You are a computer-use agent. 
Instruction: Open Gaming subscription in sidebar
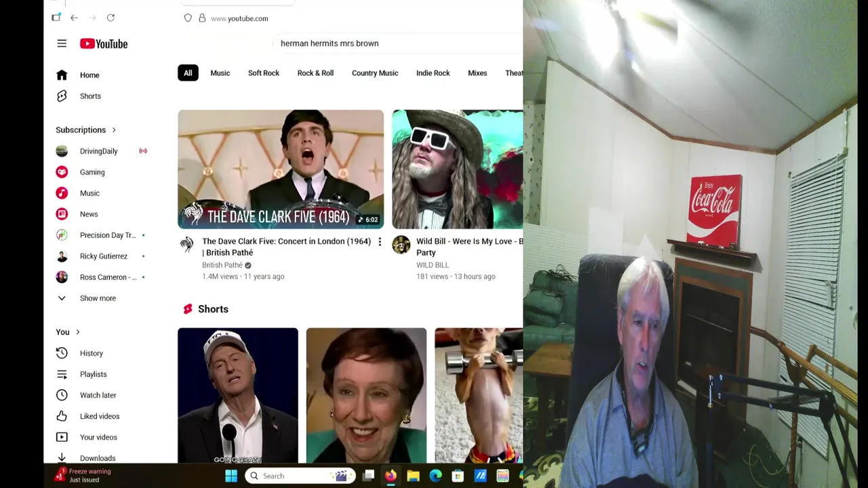coord(92,172)
